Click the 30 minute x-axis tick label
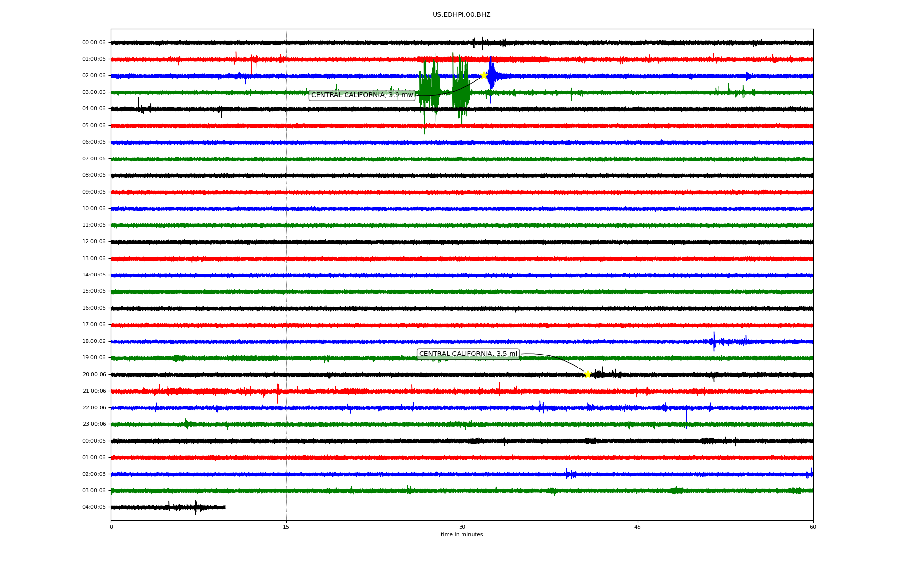The width and height of the screenshot is (924, 578). pyautogui.click(x=462, y=527)
